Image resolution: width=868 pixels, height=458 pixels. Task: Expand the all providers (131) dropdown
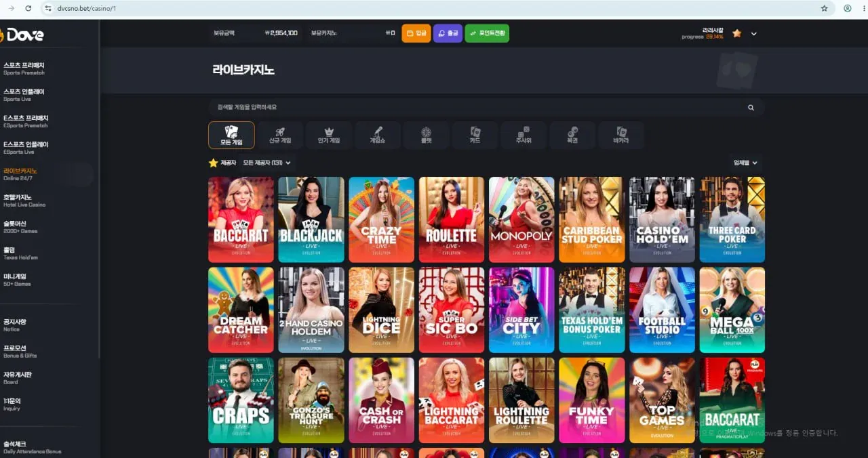(267, 163)
